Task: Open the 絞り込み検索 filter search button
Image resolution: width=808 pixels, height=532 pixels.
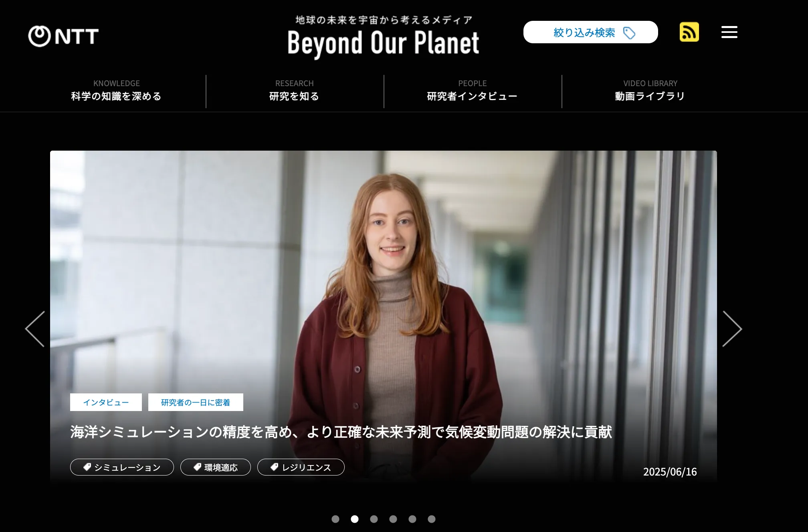Action: coord(590,32)
